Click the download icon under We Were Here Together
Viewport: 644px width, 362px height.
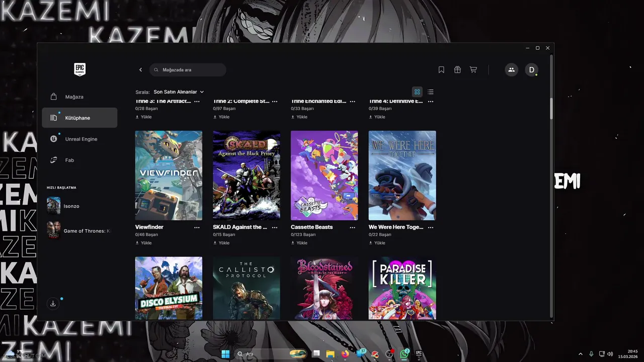pyautogui.click(x=371, y=243)
